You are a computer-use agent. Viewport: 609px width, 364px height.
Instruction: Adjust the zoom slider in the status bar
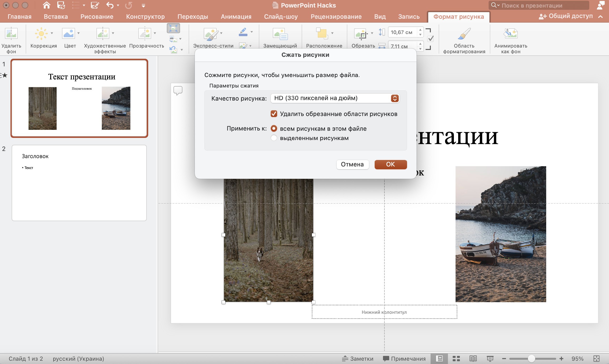pyautogui.click(x=531, y=359)
